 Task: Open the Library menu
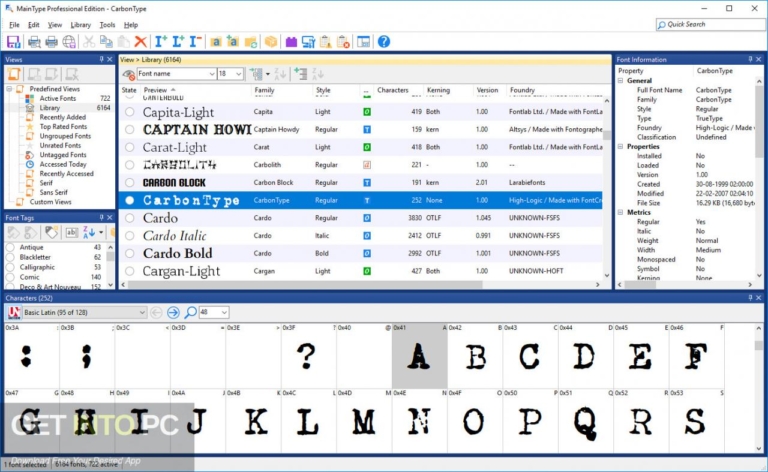[80, 24]
